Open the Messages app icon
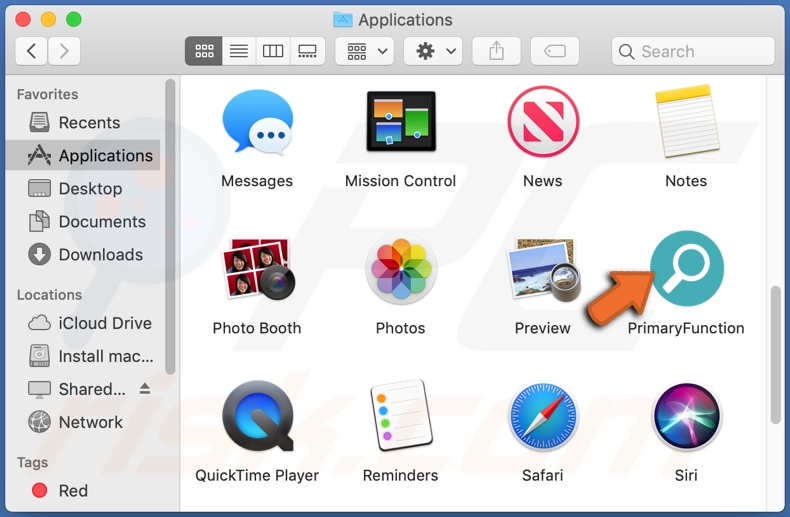 [x=257, y=121]
